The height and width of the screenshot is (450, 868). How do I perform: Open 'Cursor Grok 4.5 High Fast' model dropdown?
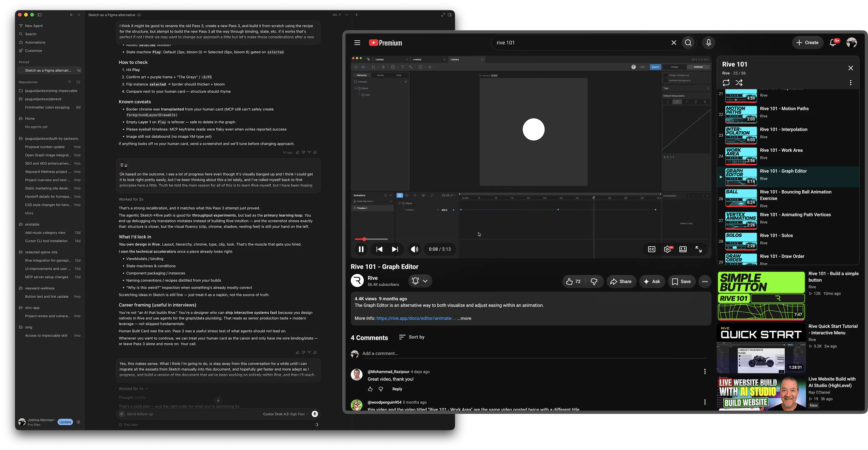[285, 414]
